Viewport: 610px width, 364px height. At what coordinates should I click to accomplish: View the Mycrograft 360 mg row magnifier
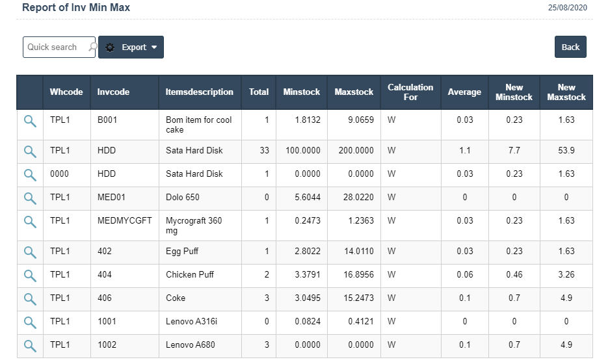pos(30,221)
